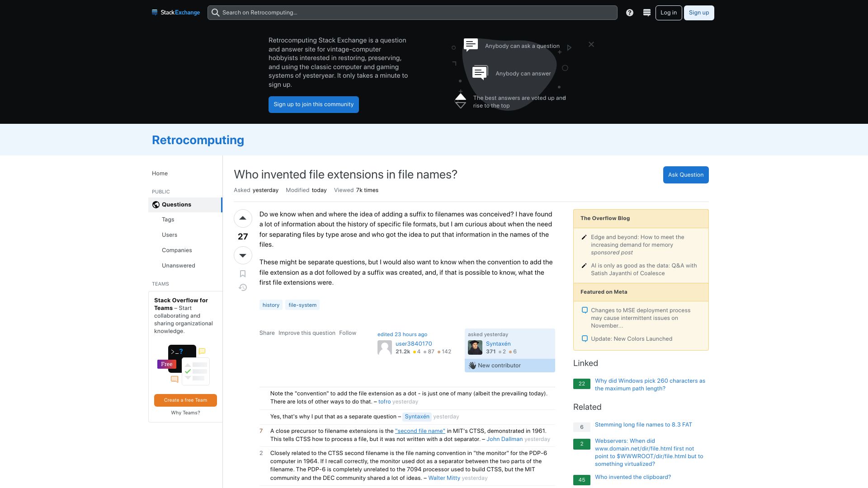The height and width of the screenshot is (488, 868).
Task: Open the Unanswered sidebar item
Action: [x=179, y=266]
